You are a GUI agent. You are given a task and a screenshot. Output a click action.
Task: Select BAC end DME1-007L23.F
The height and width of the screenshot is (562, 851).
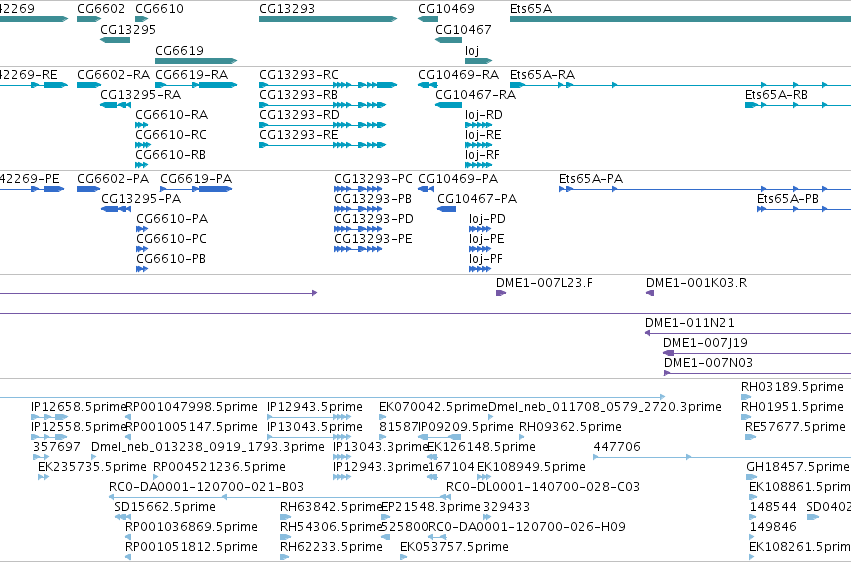click(x=501, y=293)
